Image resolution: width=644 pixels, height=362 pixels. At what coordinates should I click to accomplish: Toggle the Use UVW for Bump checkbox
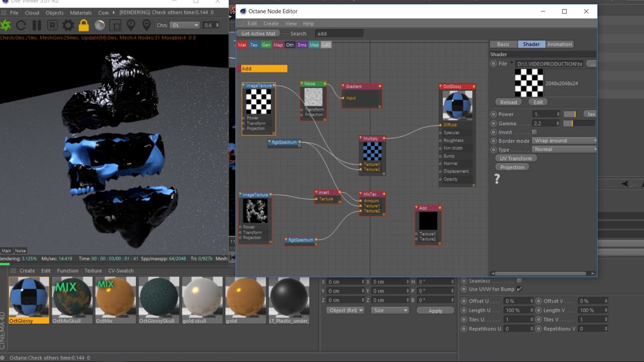pos(519,289)
